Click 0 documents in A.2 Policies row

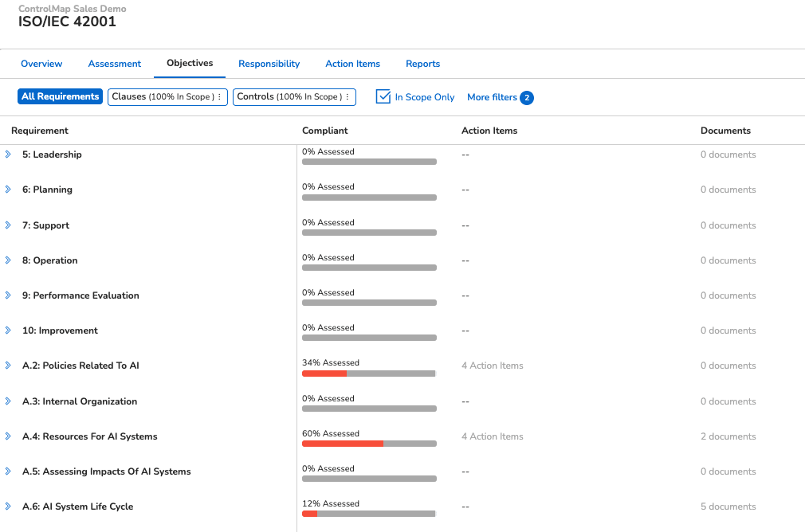tap(728, 366)
